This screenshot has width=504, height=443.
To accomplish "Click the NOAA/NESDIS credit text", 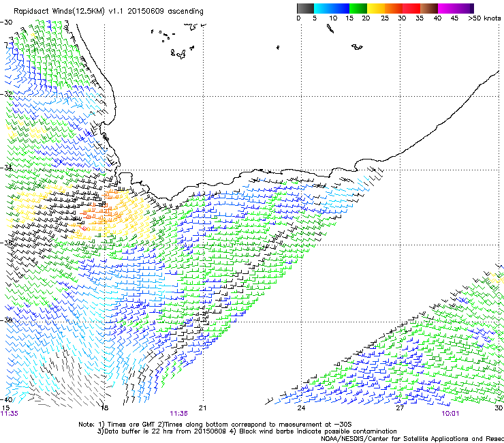I will click(x=412, y=439).
